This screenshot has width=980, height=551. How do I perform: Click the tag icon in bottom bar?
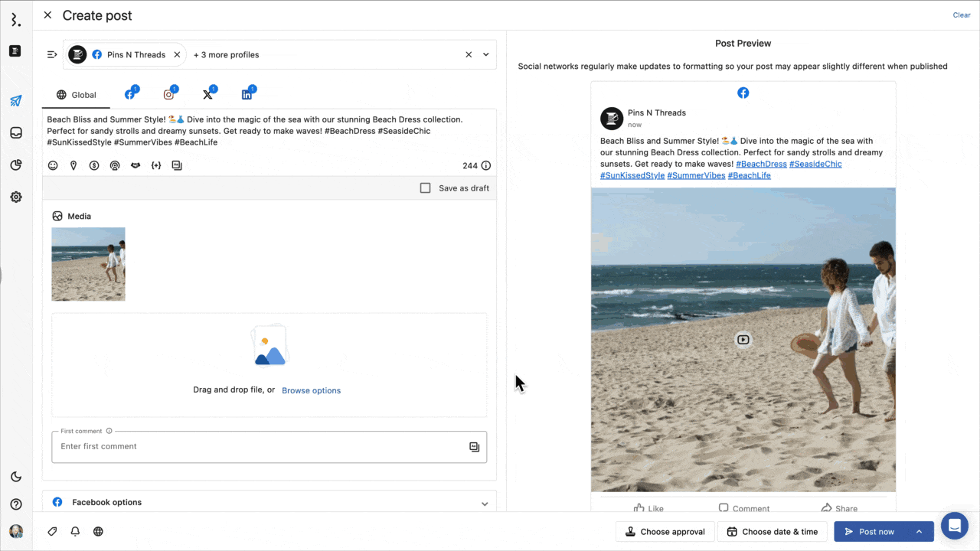point(52,531)
